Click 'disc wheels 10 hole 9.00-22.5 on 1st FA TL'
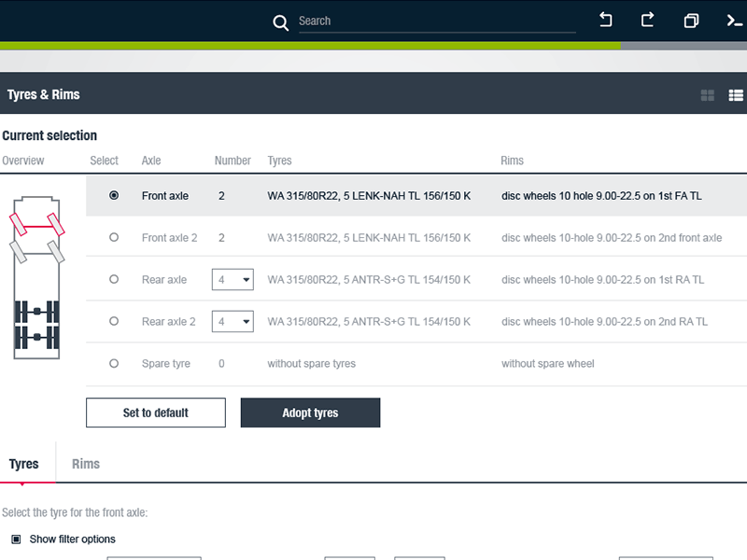This screenshot has width=747, height=560. [x=601, y=196]
